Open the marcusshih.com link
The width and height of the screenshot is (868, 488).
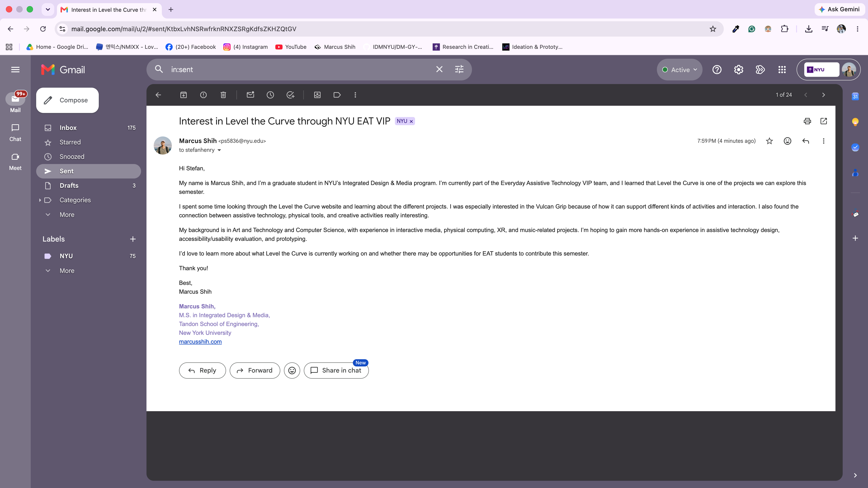pyautogui.click(x=200, y=342)
